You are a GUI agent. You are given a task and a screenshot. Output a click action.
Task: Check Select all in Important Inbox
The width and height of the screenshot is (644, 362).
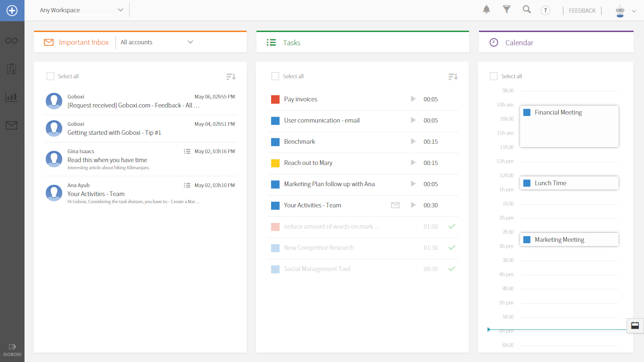(x=50, y=76)
